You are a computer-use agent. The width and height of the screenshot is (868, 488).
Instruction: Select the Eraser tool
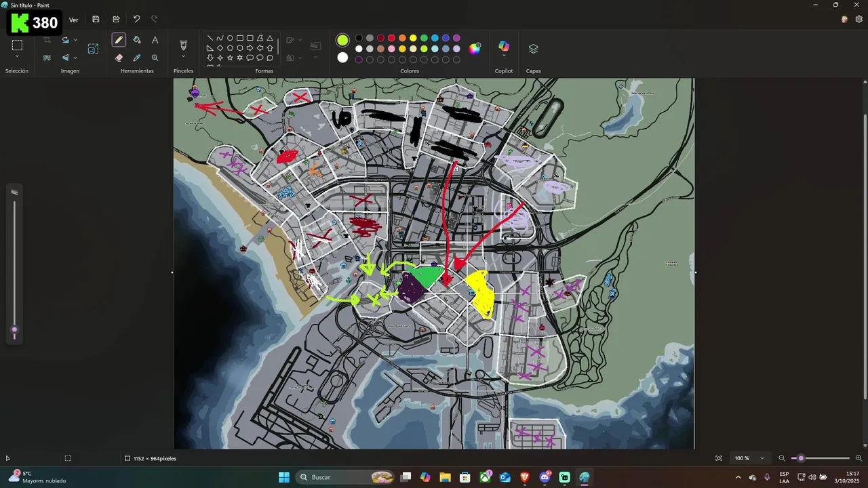coord(119,58)
